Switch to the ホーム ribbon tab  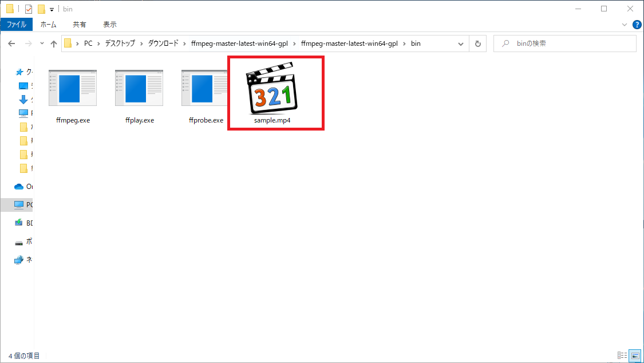[x=48, y=24]
